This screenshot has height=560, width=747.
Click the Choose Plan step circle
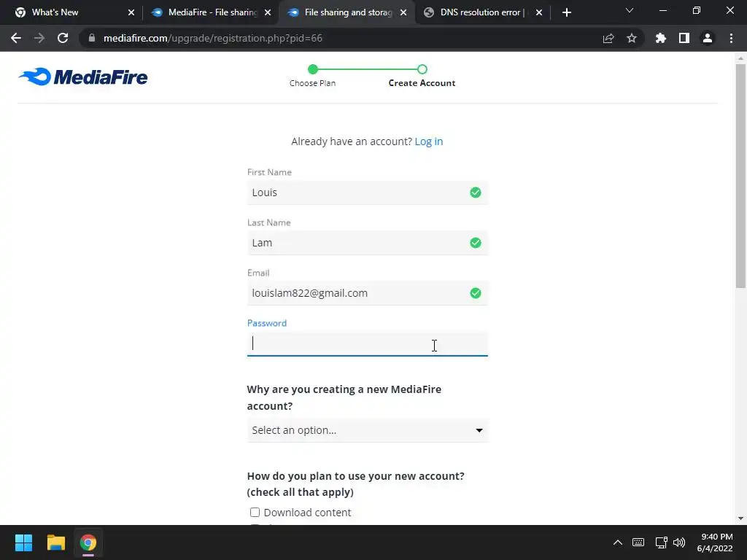tap(313, 69)
